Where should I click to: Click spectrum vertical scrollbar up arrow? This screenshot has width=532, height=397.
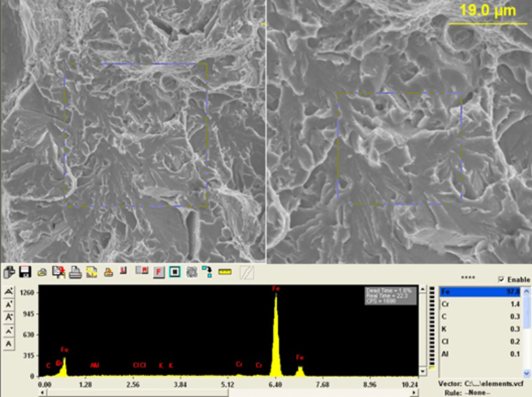coord(423,289)
